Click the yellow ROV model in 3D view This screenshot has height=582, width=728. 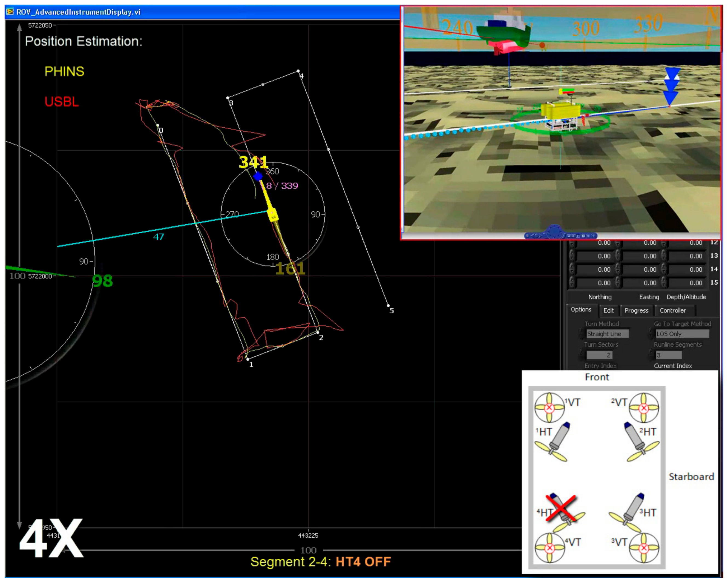click(560, 111)
